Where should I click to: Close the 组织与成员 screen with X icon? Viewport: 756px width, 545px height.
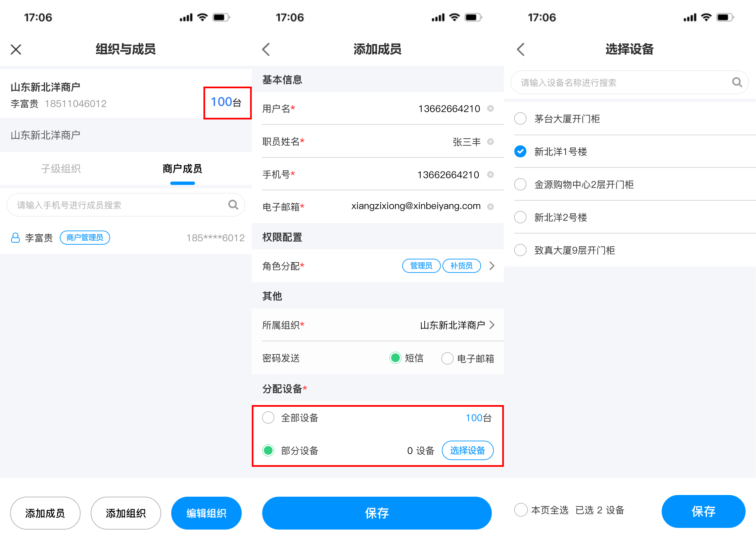coord(16,49)
